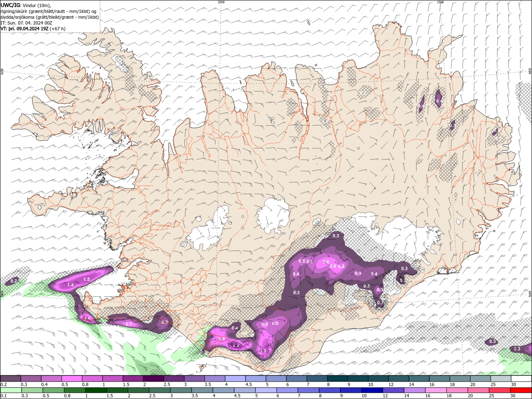The height and width of the screenshot is (399, 532).
Task: Select the 1.5 value in the western snow band
Action: point(86,280)
